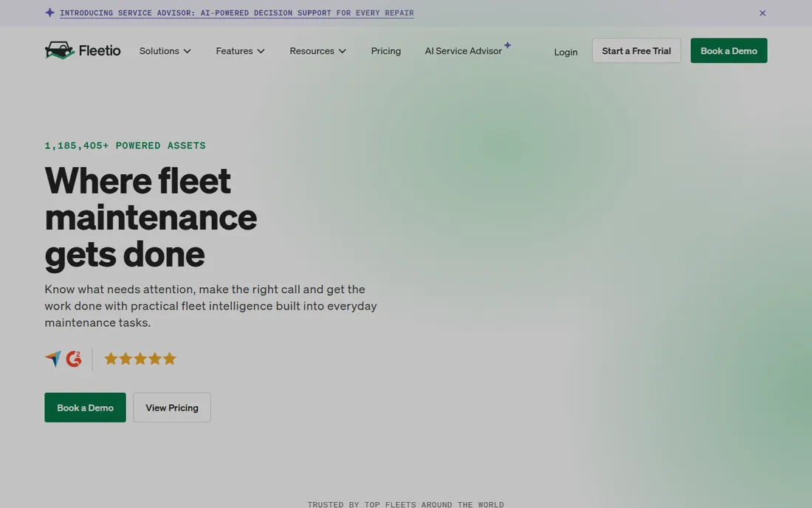The height and width of the screenshot is (508, 812).
Task: Click the Fleetio wordmark text
Action: [100, 50]
